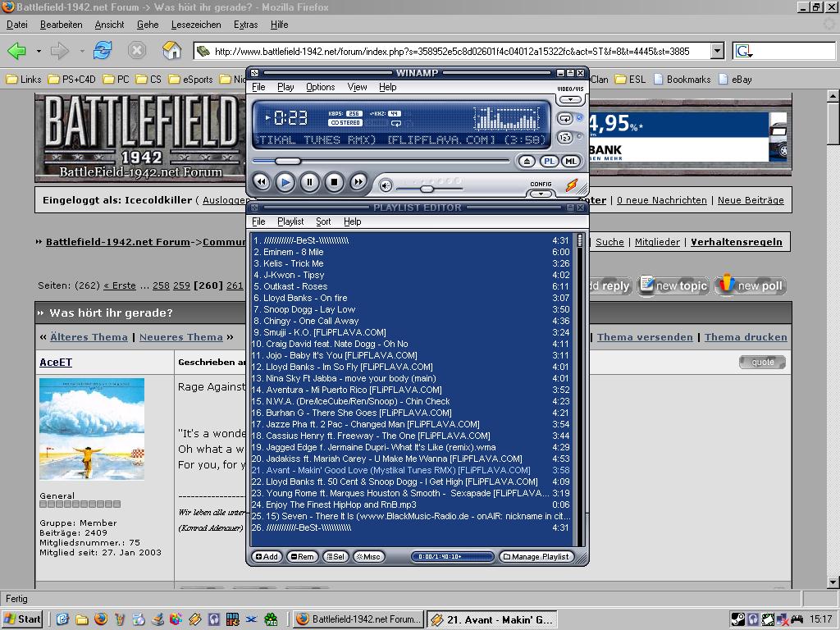
Task: Open back history dropdown arrow in Firefox
Action: [x=39, y=52]
